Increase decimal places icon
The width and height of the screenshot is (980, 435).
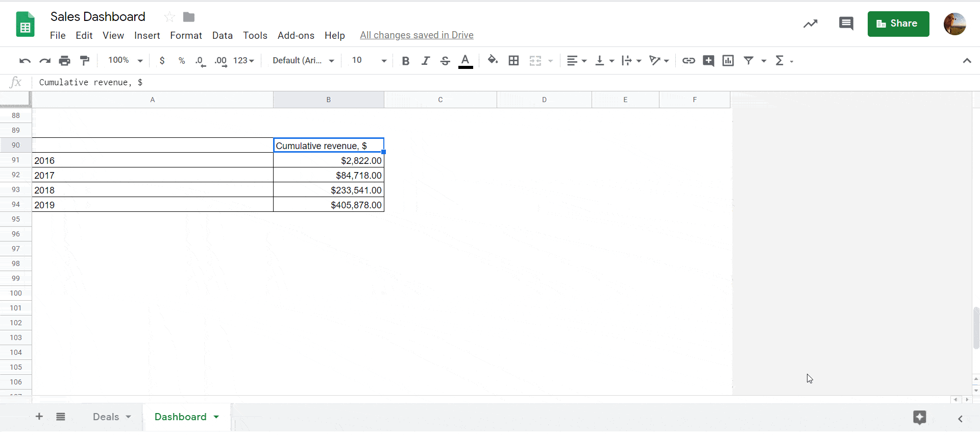coord(220,61)
